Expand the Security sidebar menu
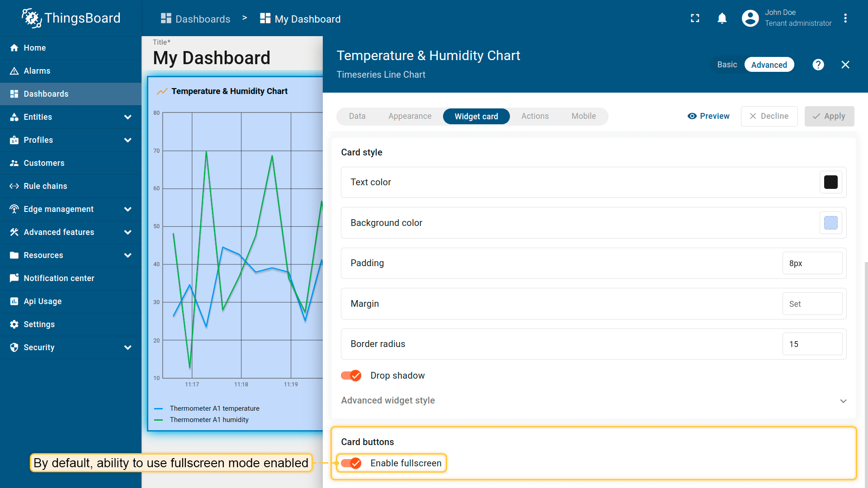Screen dimensions: 868x488 pyautogui.click(x=127, y=347)
